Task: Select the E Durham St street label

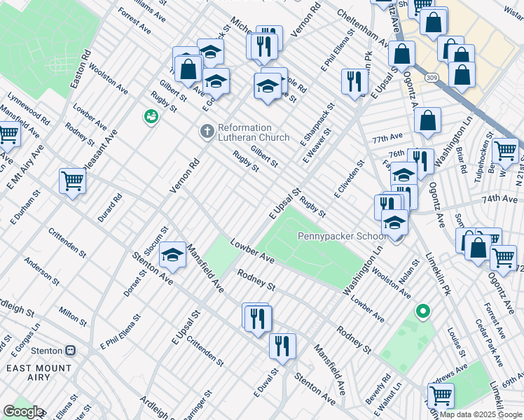Action: click(25, 207)
